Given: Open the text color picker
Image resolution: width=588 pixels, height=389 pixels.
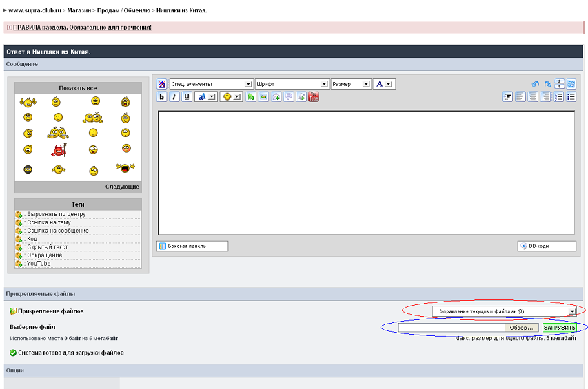Looking at the screenshot, I should 383,84.
